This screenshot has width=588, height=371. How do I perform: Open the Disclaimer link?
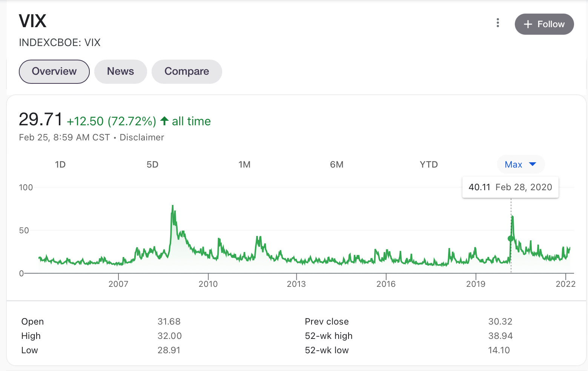pyautogui.click(x=142, y=137)
